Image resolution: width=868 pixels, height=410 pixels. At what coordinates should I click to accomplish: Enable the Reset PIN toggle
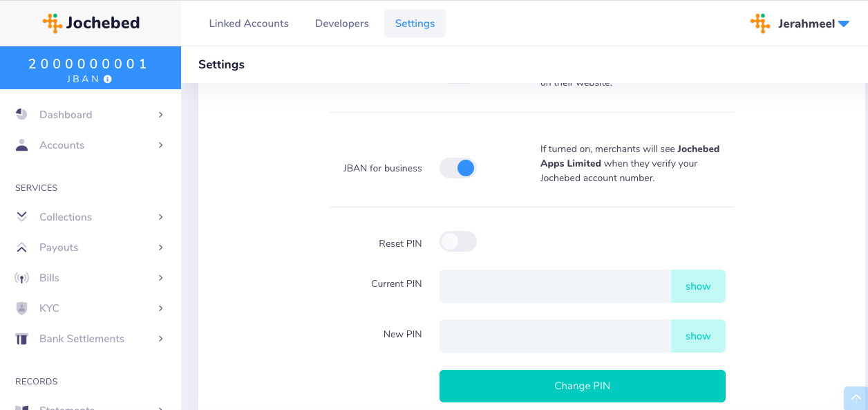coord(458,241)
